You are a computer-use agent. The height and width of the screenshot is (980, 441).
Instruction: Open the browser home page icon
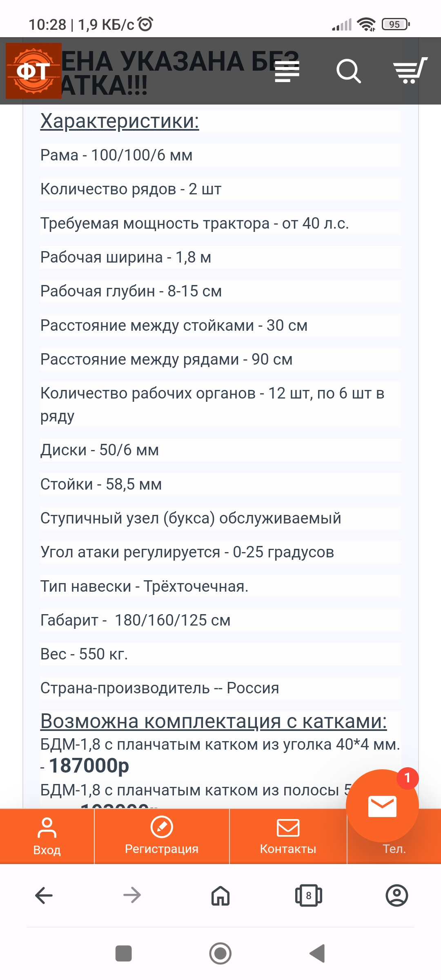tap(220, 895)
